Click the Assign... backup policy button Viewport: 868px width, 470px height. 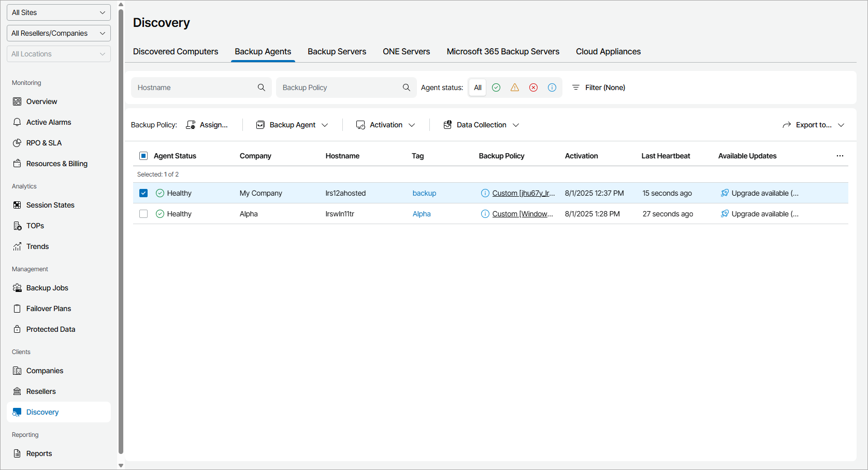pyautogui.click(x=207, y=125)
